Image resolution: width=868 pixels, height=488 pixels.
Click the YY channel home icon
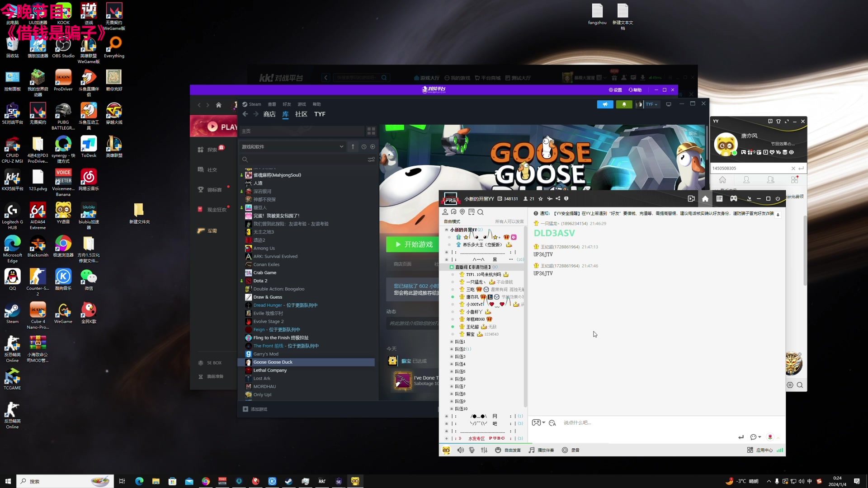pos(705,199)
